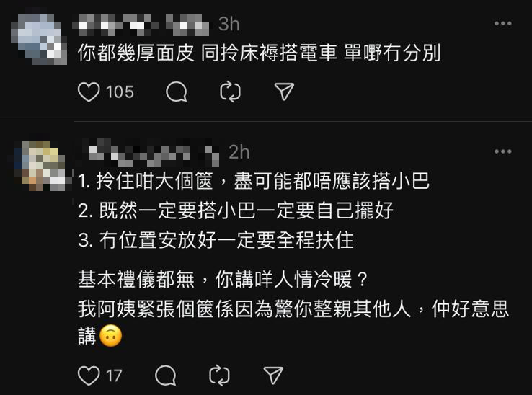View the 17 likes count
The width and height of the screenshot is (532, 395).
tap(114, 376)
